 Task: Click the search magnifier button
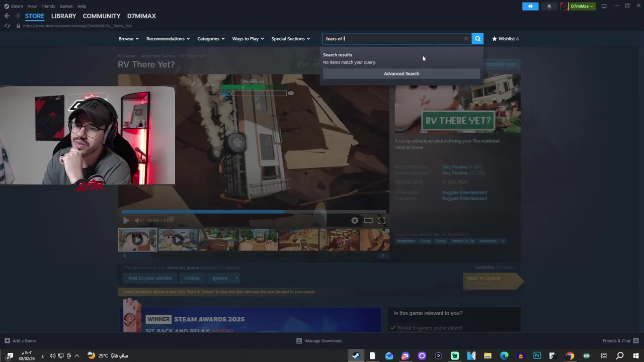[477, 39]
